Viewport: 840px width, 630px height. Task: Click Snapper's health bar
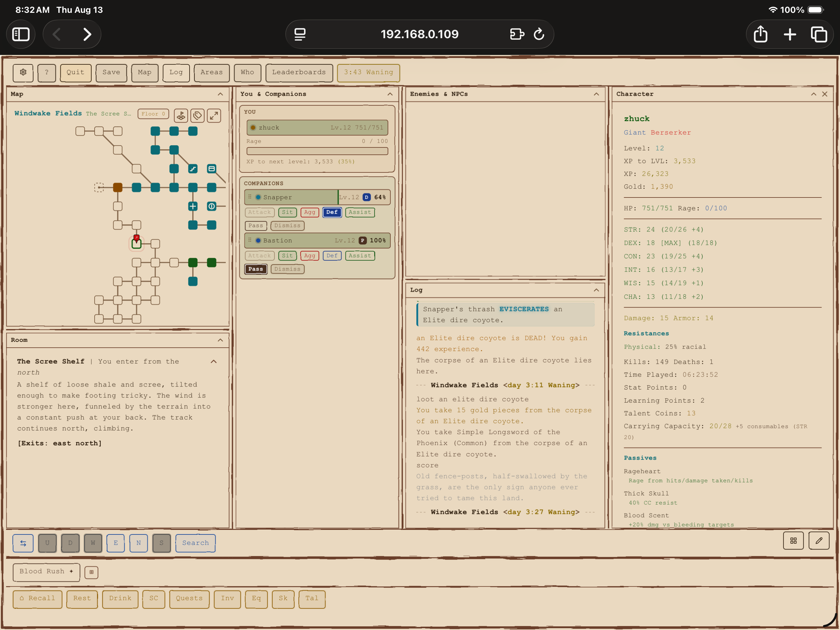click(317, 197)
